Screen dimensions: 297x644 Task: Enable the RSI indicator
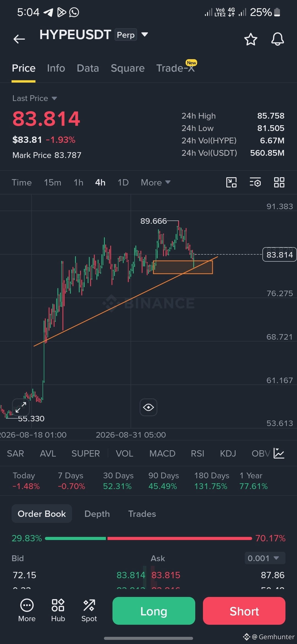point(197,453)
